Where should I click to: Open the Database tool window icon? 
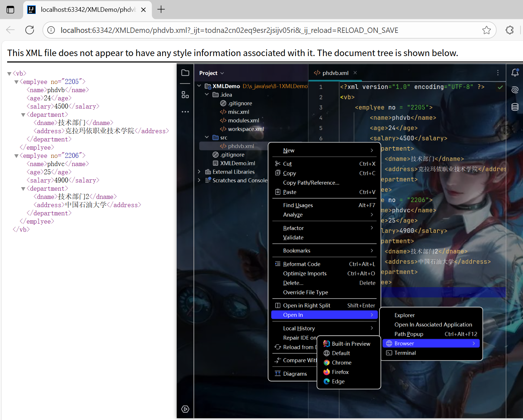coord(515,107)
